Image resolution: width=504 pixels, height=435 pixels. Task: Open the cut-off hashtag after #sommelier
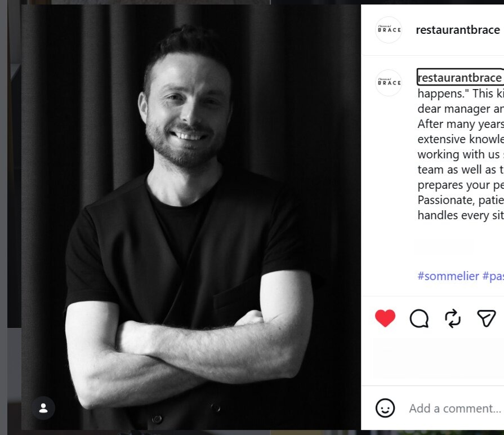(493, 276)
